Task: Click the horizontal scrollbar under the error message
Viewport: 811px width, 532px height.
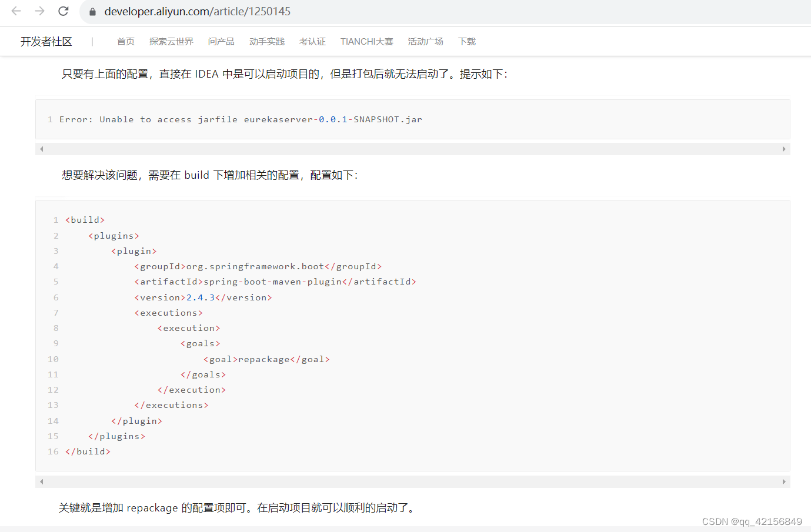Action: click(x=412, y=149)
